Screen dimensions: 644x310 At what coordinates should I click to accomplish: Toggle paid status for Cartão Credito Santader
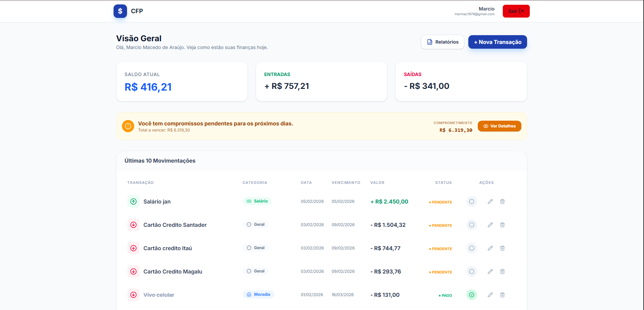(471, 225)
